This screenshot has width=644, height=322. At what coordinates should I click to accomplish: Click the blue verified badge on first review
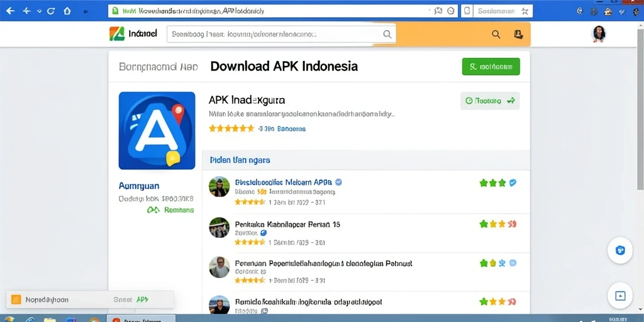338,182
